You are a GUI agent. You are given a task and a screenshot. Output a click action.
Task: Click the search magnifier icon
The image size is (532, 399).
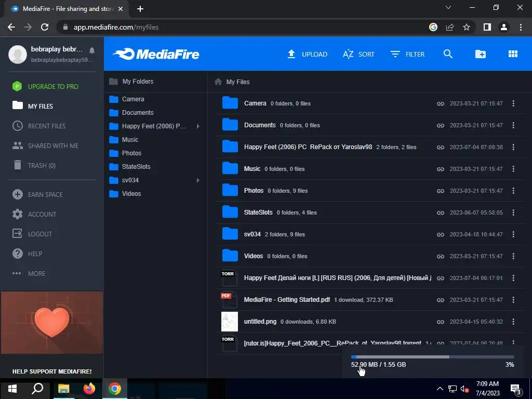coord(448,54)
